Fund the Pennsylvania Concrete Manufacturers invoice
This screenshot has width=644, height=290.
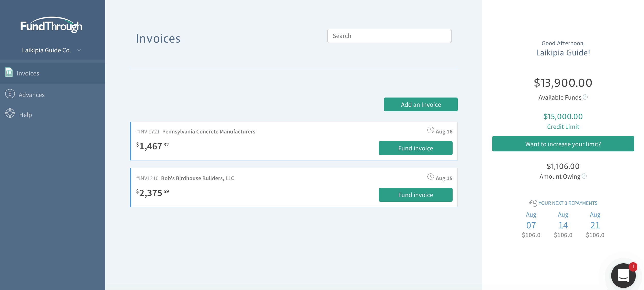(416, 148)
